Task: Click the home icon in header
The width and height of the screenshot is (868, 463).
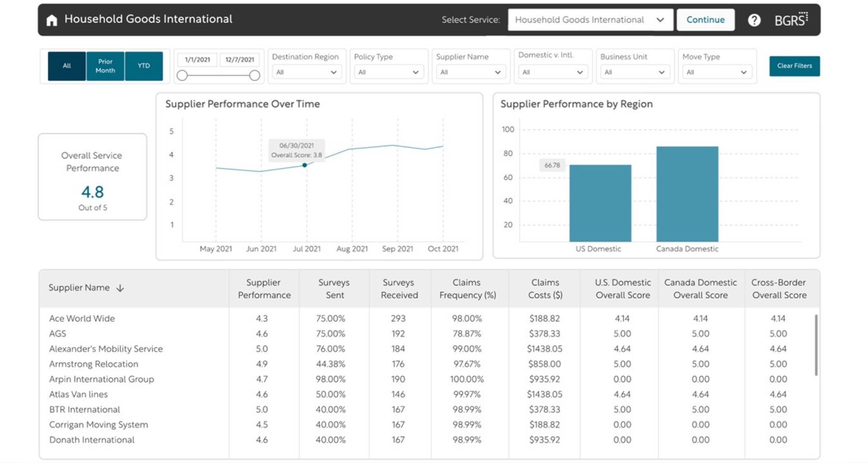Action: [x=52, y=20]
